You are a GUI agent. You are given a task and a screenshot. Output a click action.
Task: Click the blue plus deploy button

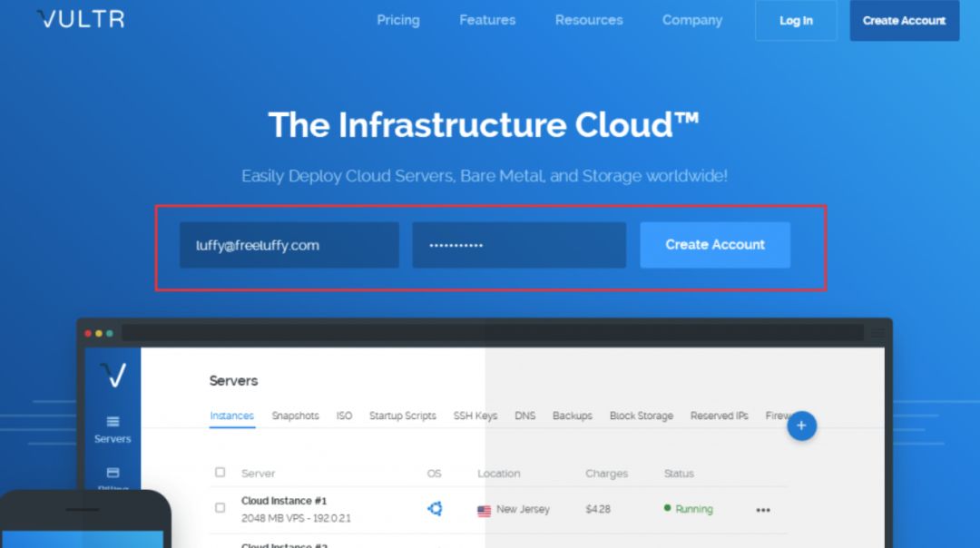(x=801, y=425)
